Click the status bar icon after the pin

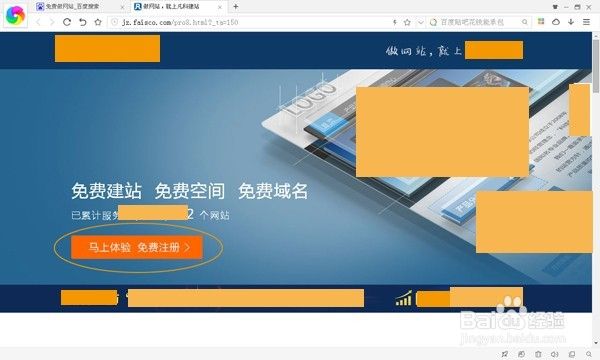pyautogui.click(x=521, y=354)
